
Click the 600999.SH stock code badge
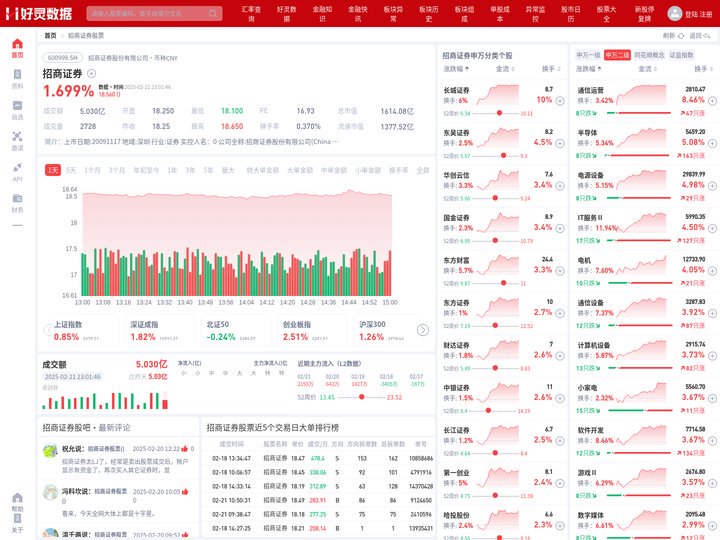click(63, 58)
